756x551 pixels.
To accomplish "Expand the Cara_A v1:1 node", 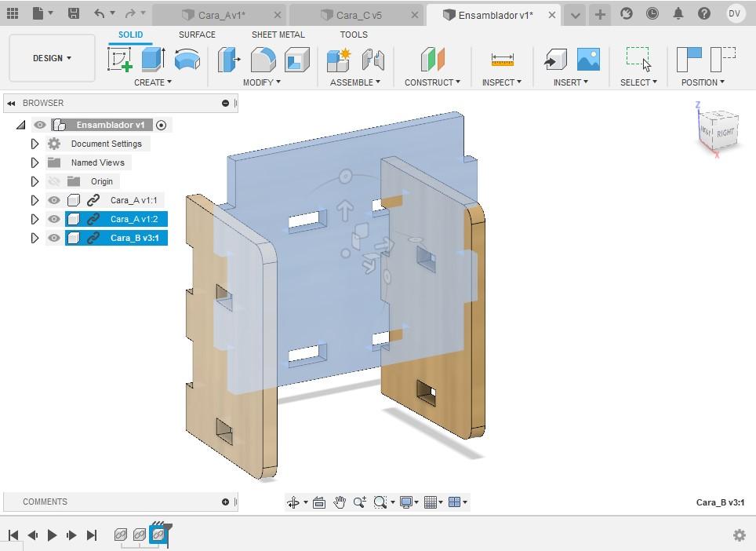I will coord(35,200).
